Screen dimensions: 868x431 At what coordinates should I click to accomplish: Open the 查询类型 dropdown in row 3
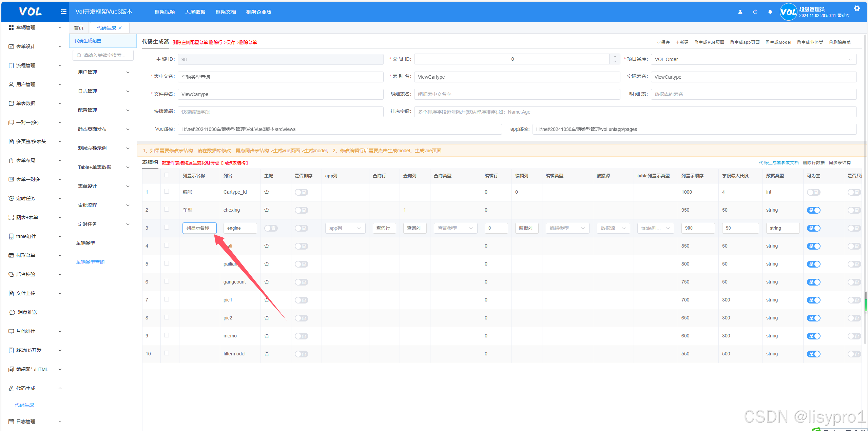(455, 228)
